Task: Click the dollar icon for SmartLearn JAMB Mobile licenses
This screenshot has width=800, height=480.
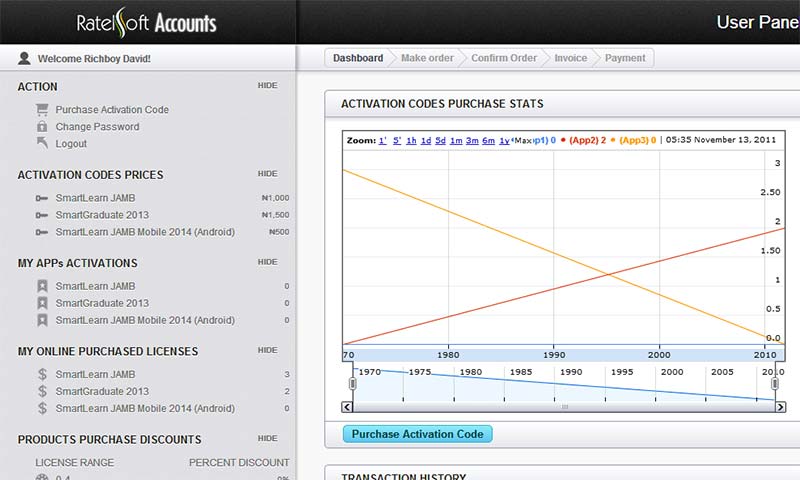Action: (x=42, y=408)
